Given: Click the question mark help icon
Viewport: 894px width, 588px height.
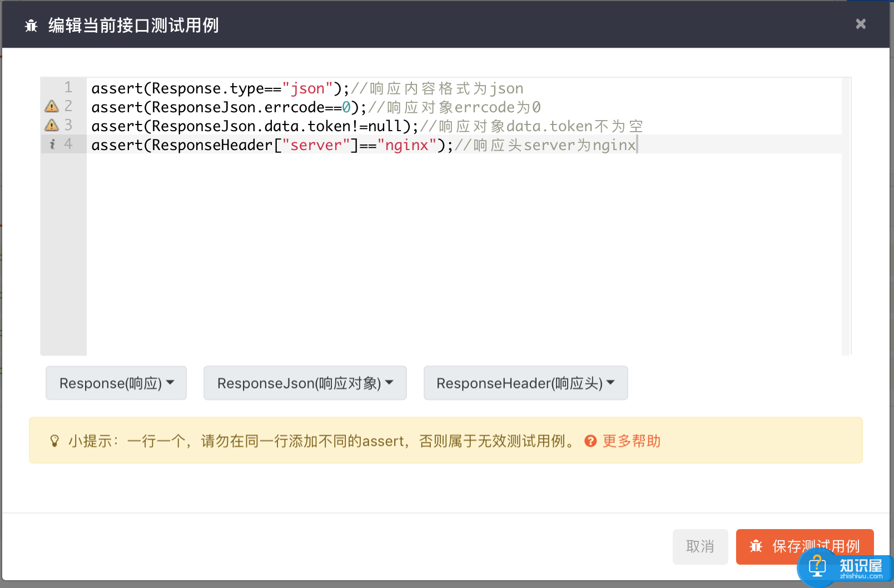Looking at the screenshot, I should tap(590, 441).
